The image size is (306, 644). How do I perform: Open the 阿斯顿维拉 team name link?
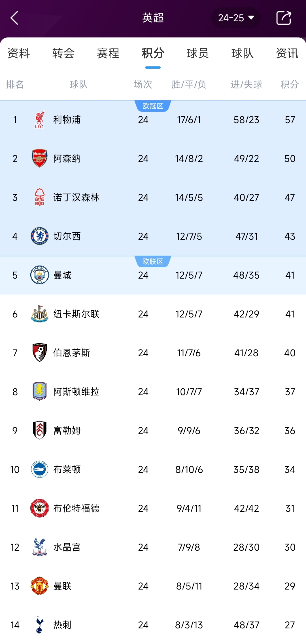(76, 392)
